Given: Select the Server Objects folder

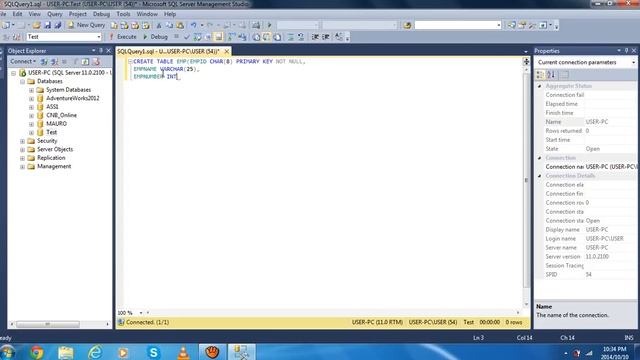Looking at the screenshot, I should point(55,149).
